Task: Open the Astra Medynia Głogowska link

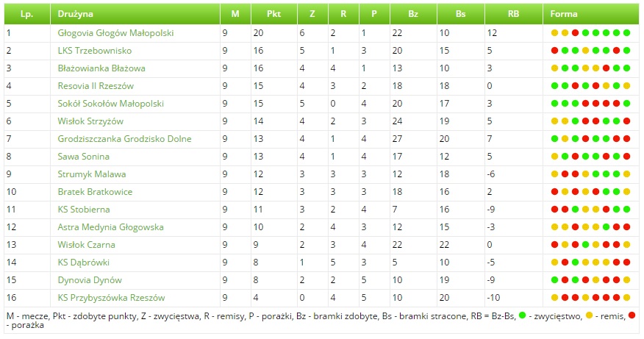Action: point(111,227)
